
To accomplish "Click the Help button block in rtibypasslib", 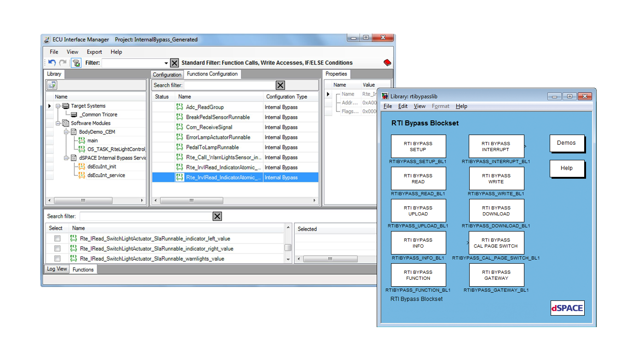I will (567, 169).
